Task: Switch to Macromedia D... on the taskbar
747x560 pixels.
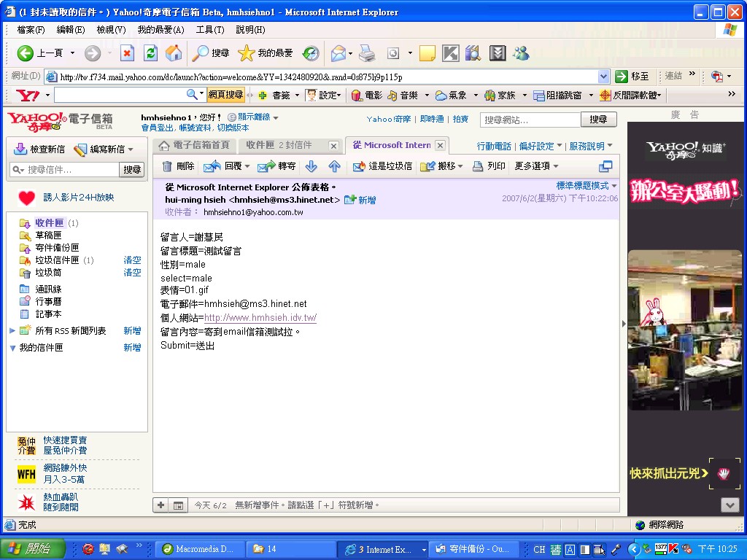Action: [201, 549]
